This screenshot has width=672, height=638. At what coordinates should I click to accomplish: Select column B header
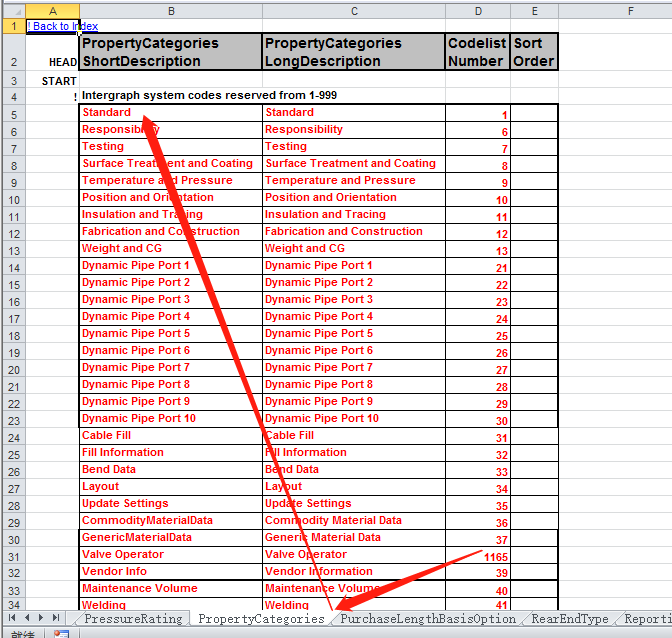[171, 11]
